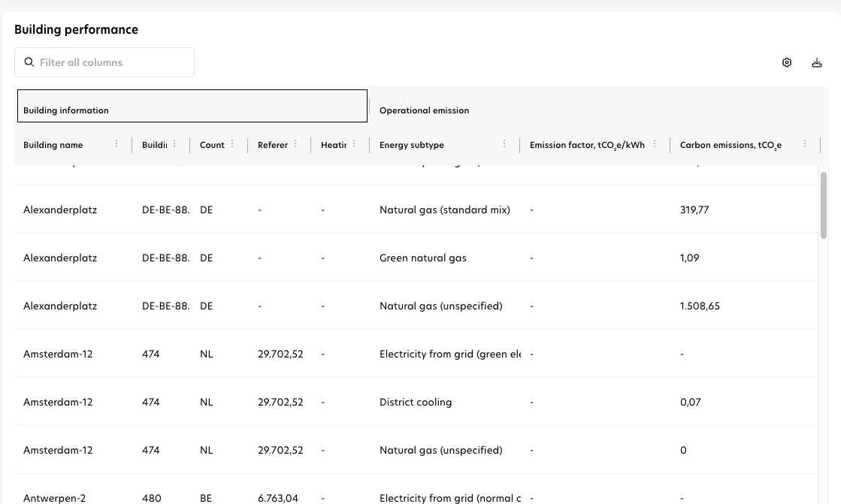Open Building name column menu dots

pos(116,143)
